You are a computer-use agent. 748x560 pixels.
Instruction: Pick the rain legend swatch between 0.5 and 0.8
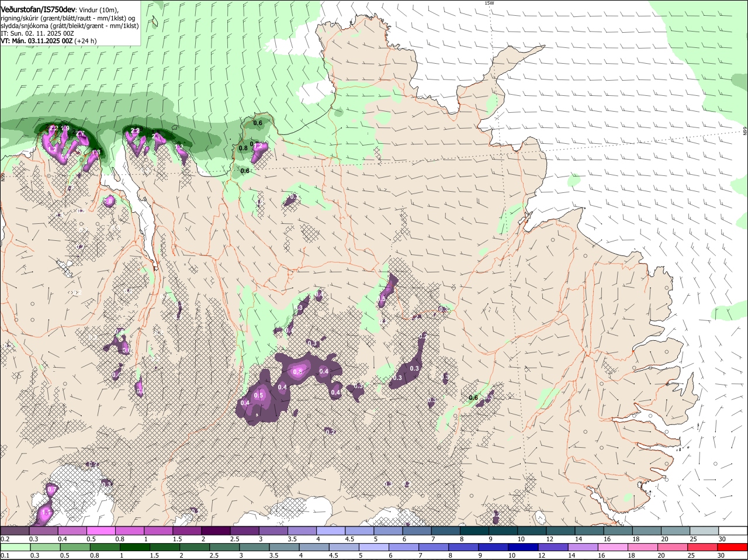75,547
